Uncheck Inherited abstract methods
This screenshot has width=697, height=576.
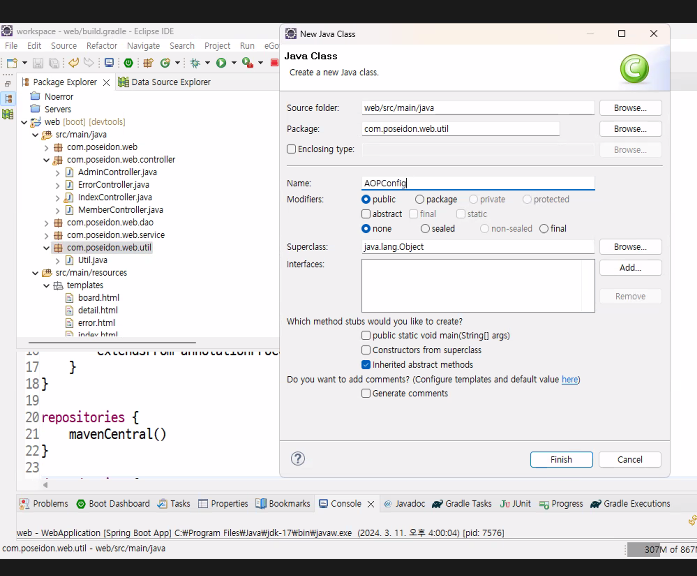366,364
